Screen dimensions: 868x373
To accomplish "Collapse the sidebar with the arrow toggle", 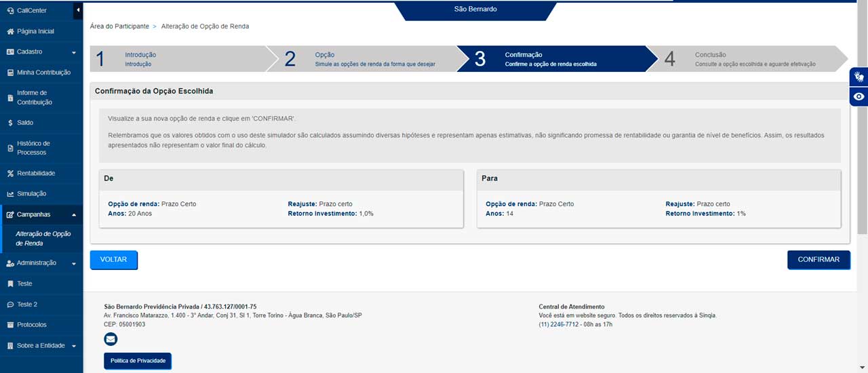I will 78,10.
